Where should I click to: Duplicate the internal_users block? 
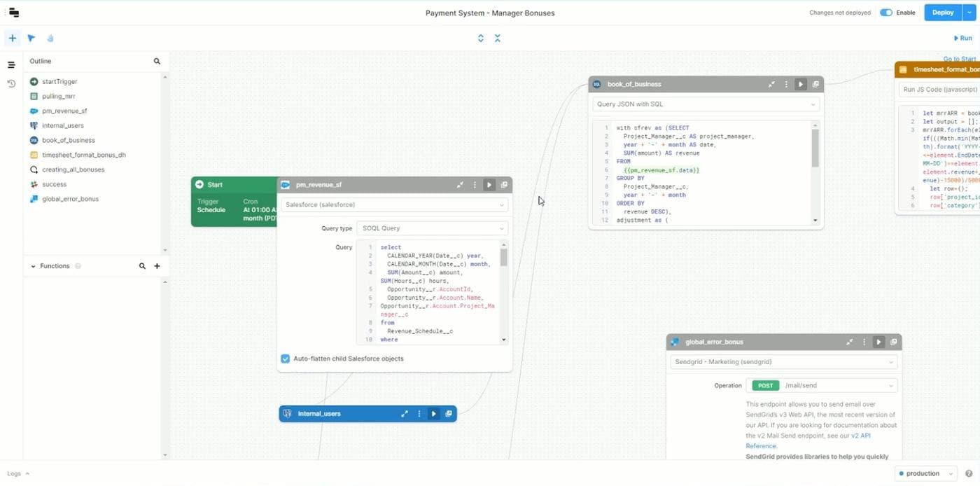(x=449, y=414)
